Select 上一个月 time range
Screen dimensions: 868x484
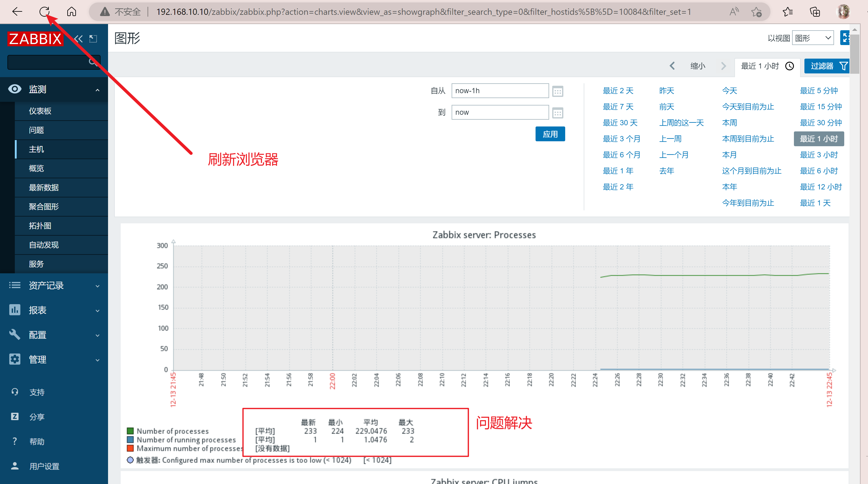point(674,155)
